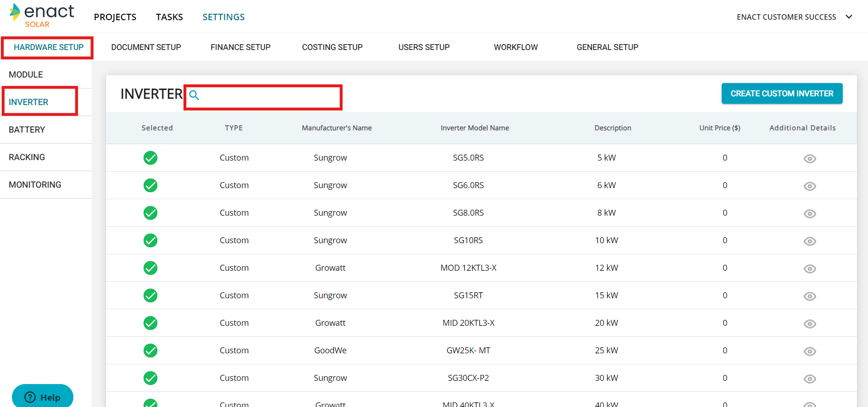Click the SG6.0RS model name cell

click(x=468, y=185)
